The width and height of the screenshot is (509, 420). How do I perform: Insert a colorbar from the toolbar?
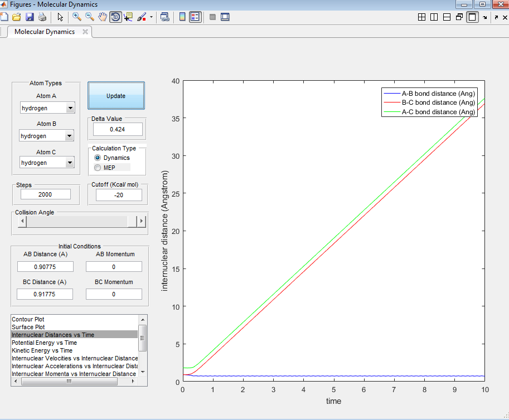(x=182, y=17)
